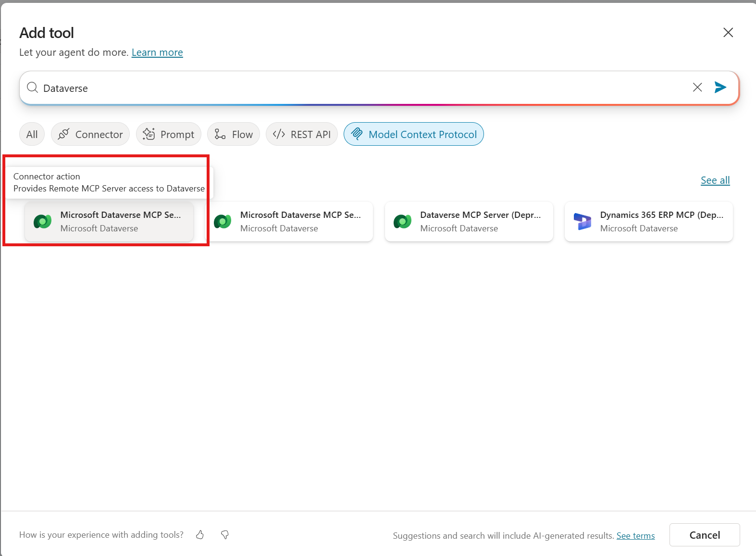Screen dimensions: 756x556
Task: Click Dataverse icon on Dataverse MCP Server (Depr... card
Action: [x=402, y=222]
